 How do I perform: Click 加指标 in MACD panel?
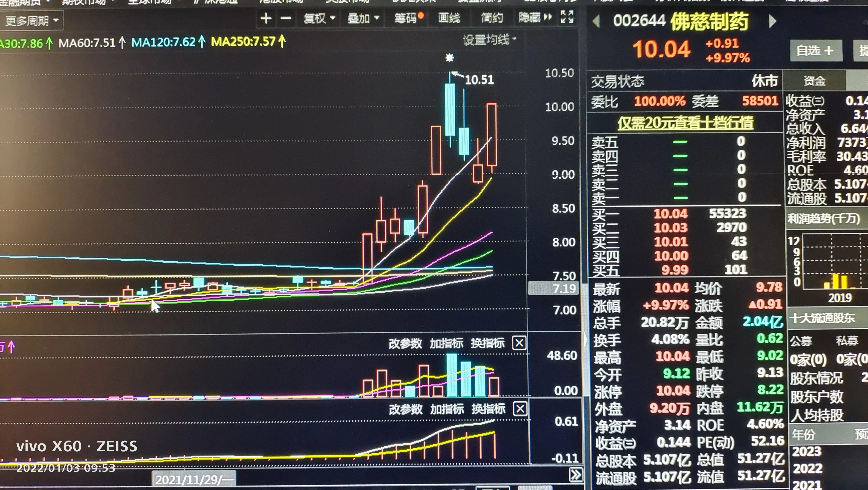(x=447, y=409)
